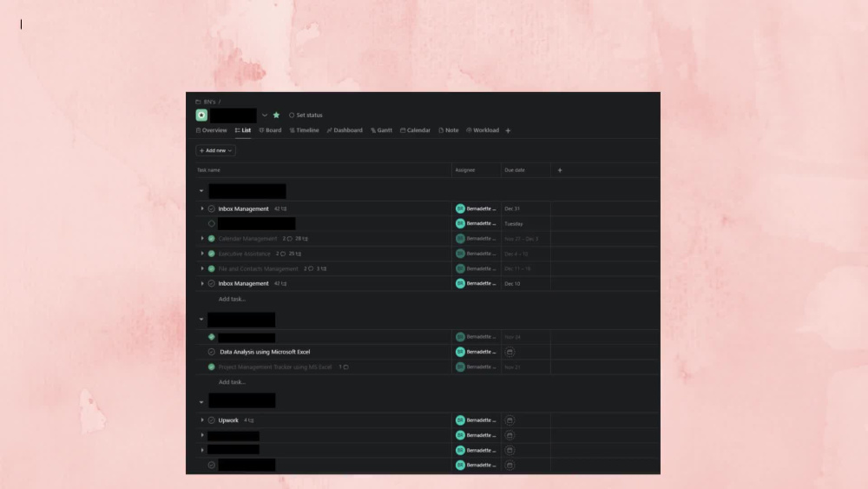Image resolution: width=868 pixels, height=489 pixels.
Task: Expand Inbox Management task due Dec 10
Action: [202, 283]
